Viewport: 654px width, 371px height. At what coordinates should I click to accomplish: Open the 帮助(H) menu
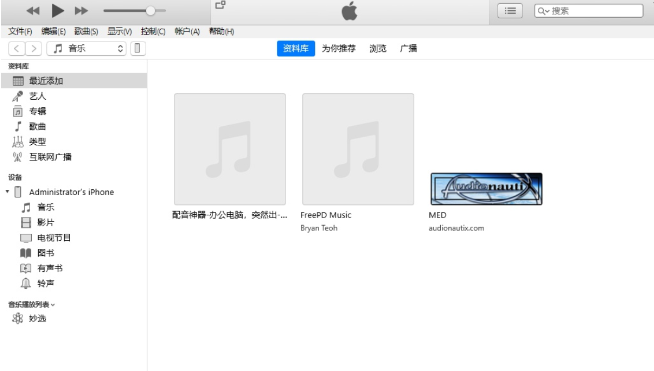[221, 31]
